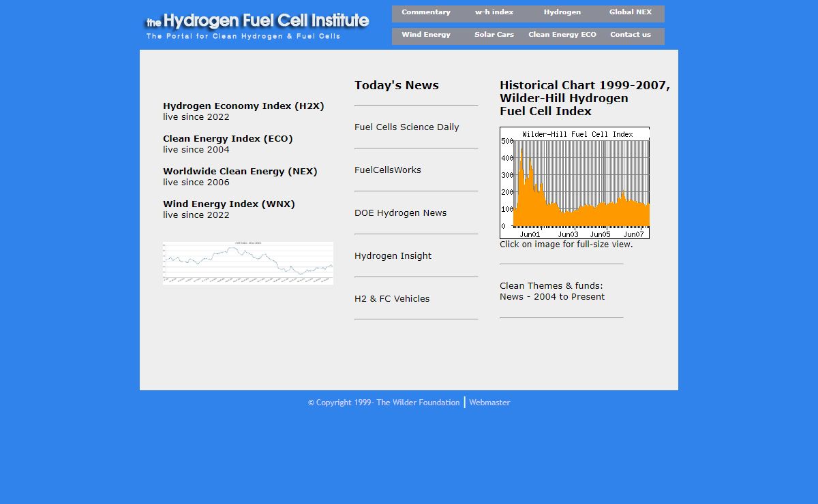Open the Clean Energy Index (ECO) link
Viewport: 818px width, 504px height.
point(228,139)
